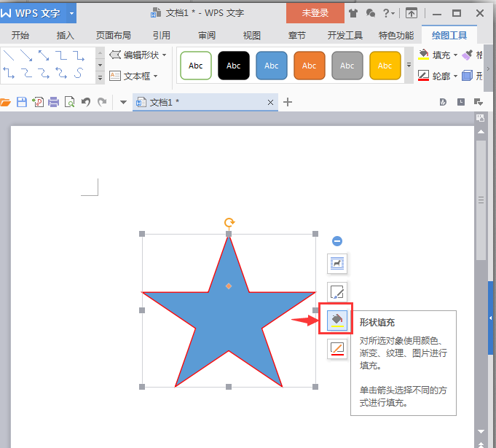Click the shape style brush quick button
The image size is (496, 448).
point(336,292)
